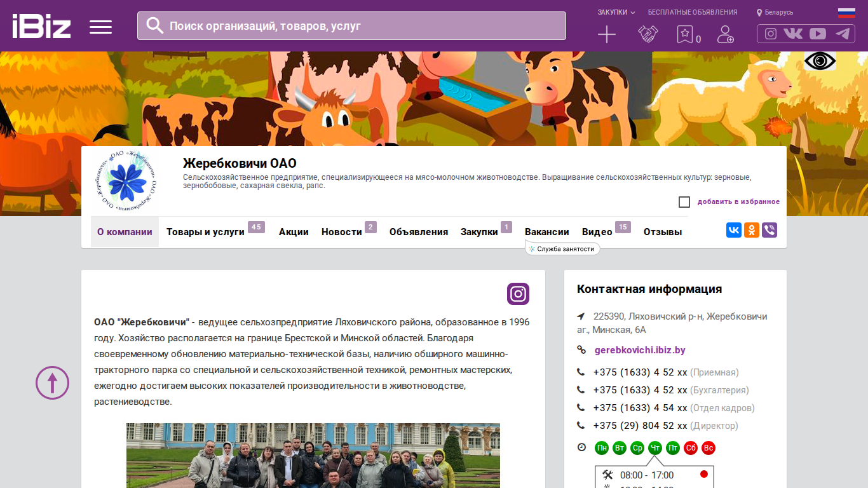Click the website link chain icon

(x=581, y=350)
